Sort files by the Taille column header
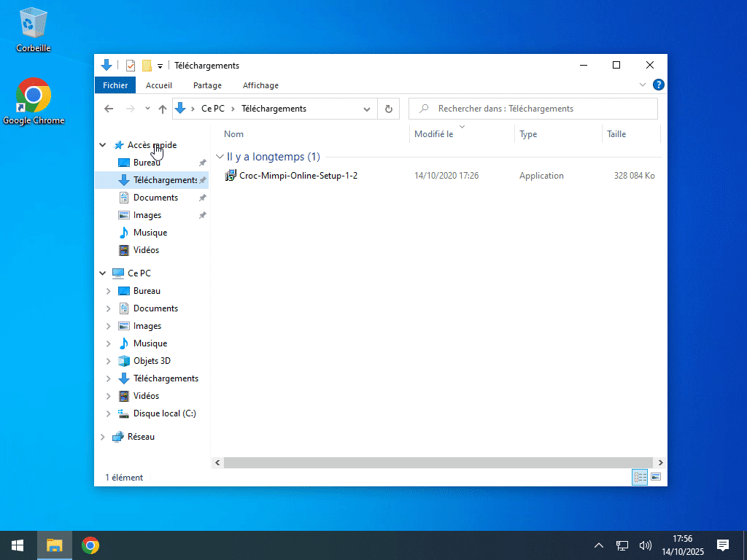 tap(616, 134)
